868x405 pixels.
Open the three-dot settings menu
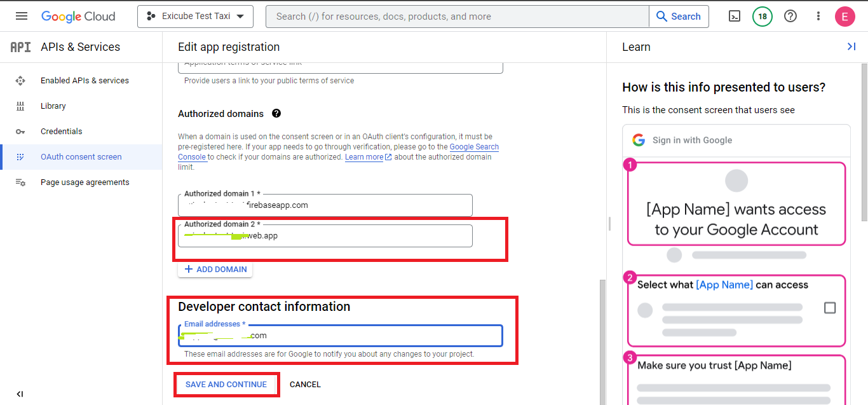[x=818, y=17]
